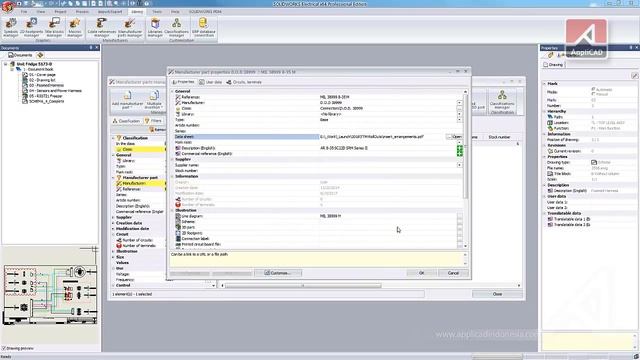Collapse the Supplier section in part properties
The height and width of the screenshot is (360, 640).
click(x=172, y=159)
